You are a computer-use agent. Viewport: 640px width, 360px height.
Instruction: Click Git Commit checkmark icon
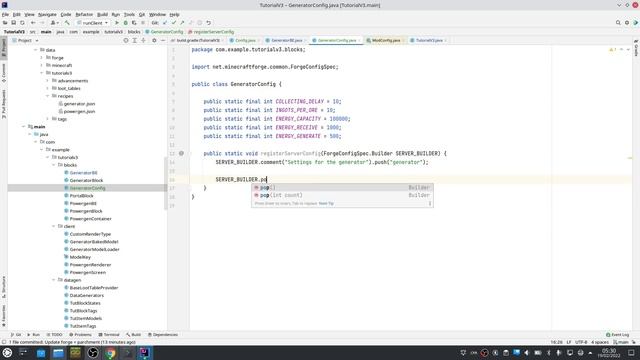[x=173, y=23]
